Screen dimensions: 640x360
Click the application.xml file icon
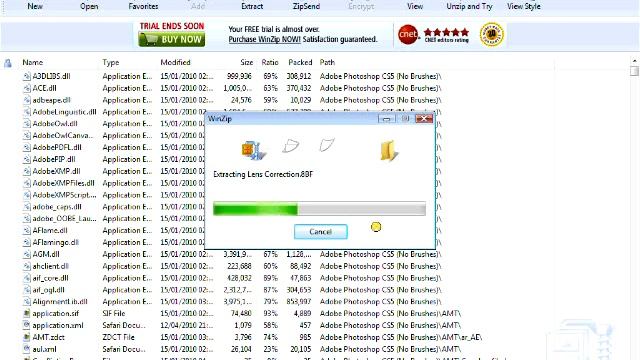(x=27, y=325)
